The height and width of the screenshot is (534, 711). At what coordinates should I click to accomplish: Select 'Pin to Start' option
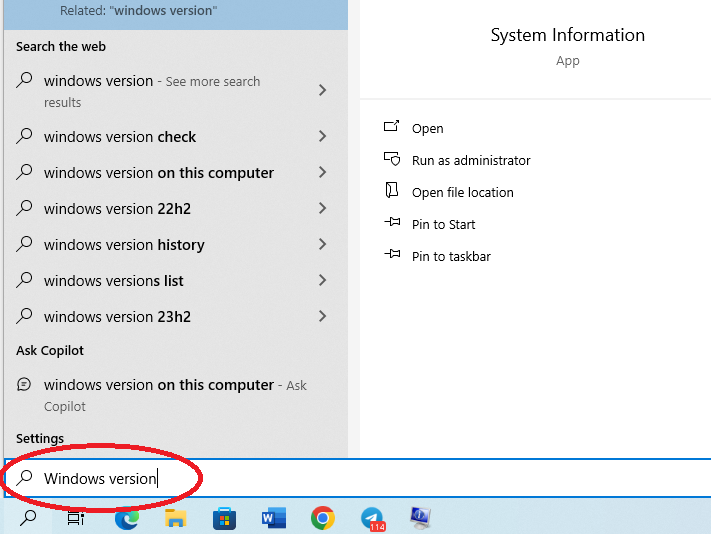(443, 224)
